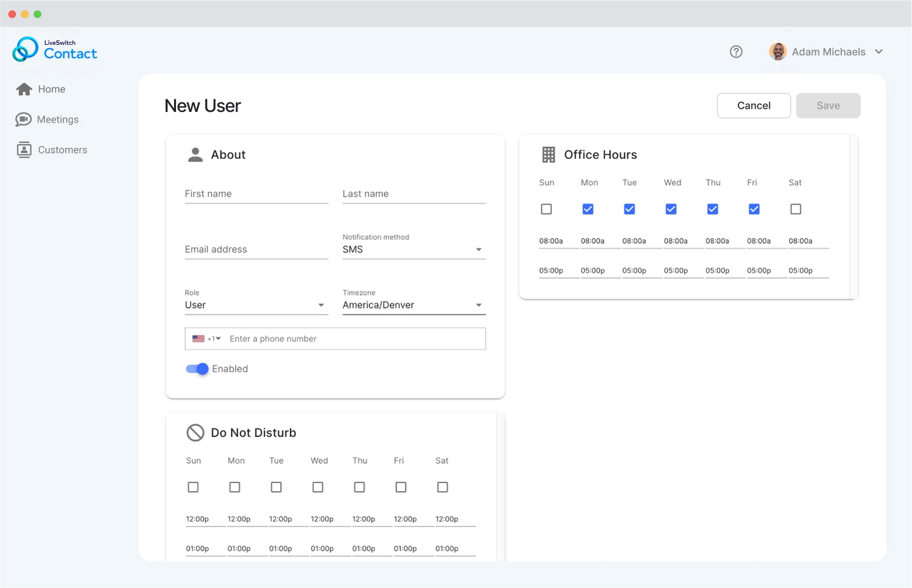
Task: Edit Do Not Disturb Fri 12:00p start time
Action: (x=414, y=519)
